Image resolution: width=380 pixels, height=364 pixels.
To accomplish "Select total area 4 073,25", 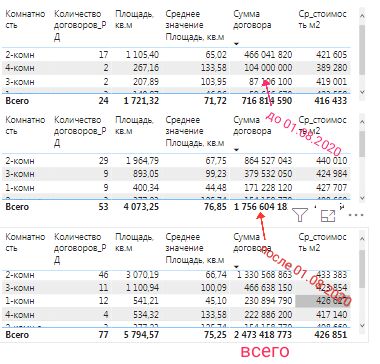I will click(x=142, y=207).
